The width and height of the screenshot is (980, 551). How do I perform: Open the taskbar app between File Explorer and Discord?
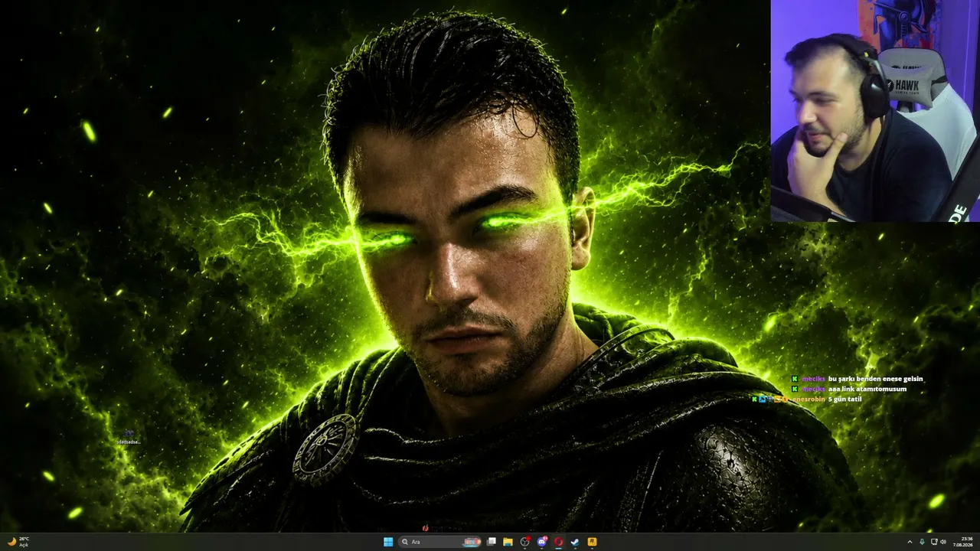(x=525, y=542)
